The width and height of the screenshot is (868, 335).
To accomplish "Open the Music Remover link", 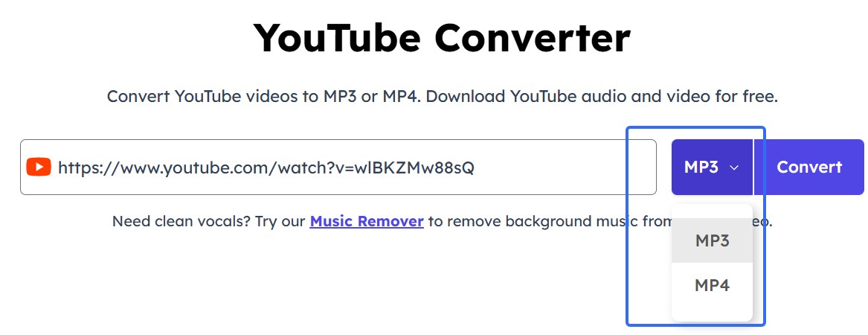I will (x=367, y=222).
